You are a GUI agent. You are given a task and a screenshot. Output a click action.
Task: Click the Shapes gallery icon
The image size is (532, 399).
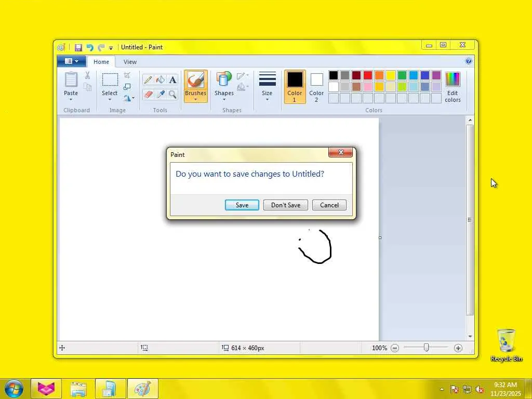(x=224, y=79)
